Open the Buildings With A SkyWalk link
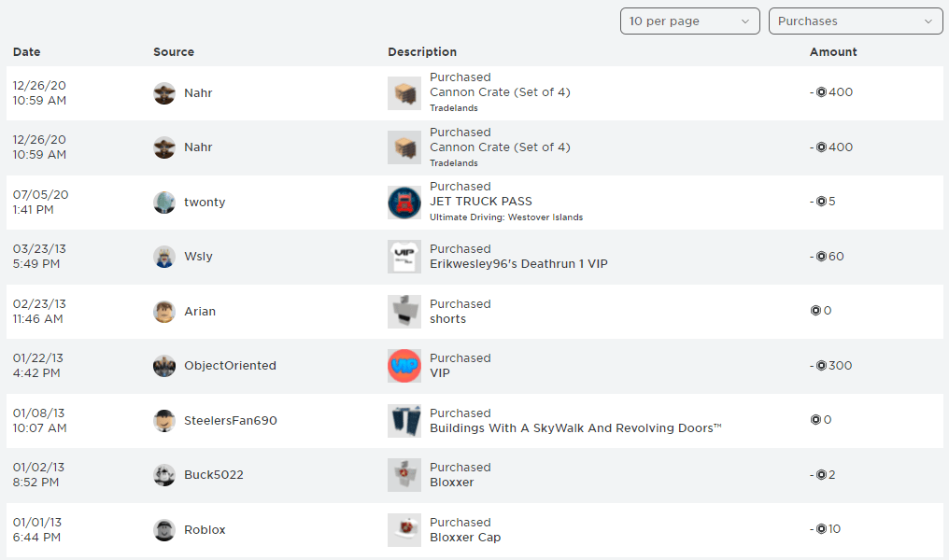This screenshot has width=949, height=560. (x=575, y=427)
